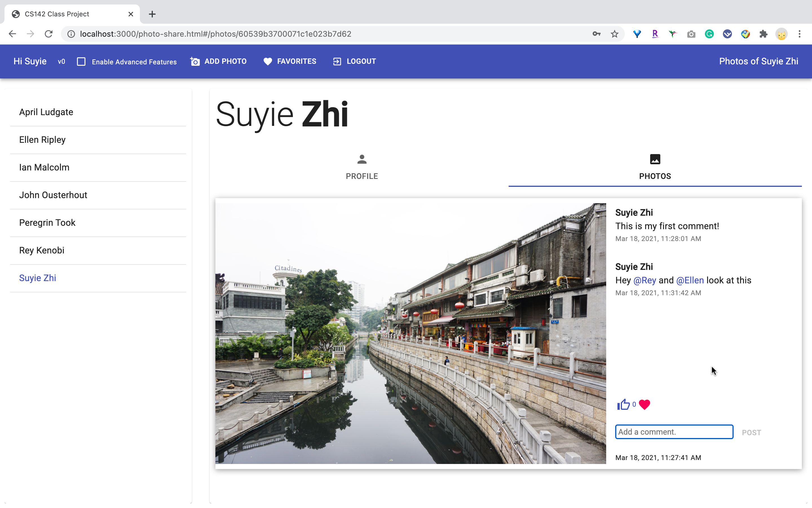Click the LOGOUT button

pos(354,62)
